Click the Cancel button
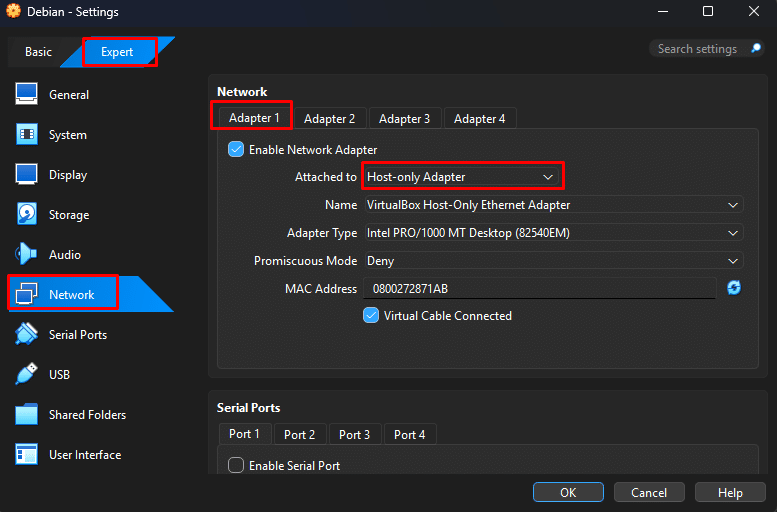 [649, 492]
